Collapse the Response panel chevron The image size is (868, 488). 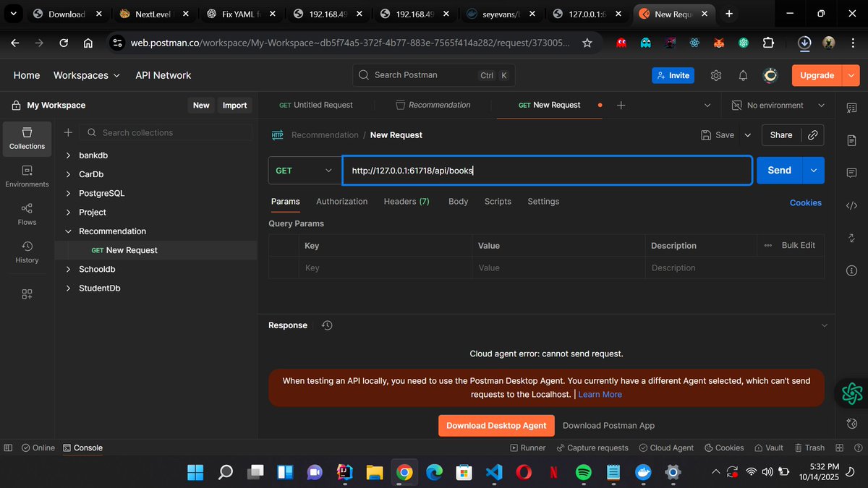coord(824,325)
